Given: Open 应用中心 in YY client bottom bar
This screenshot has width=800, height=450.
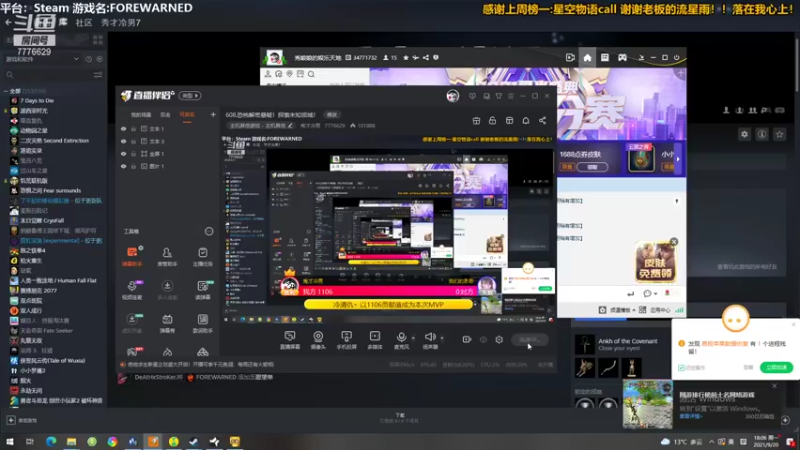Looking at the screenshot, I should pos(655,310).
